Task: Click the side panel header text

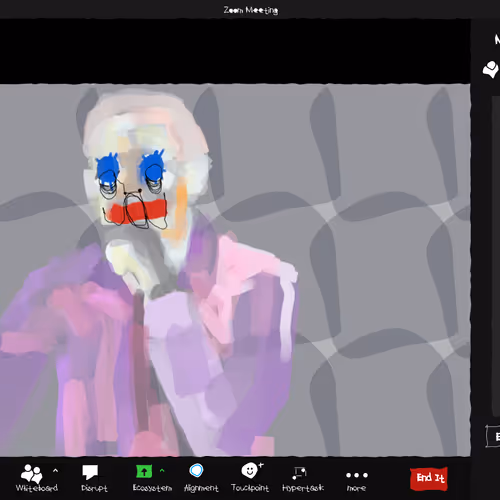Action: (x=497, y=40)
